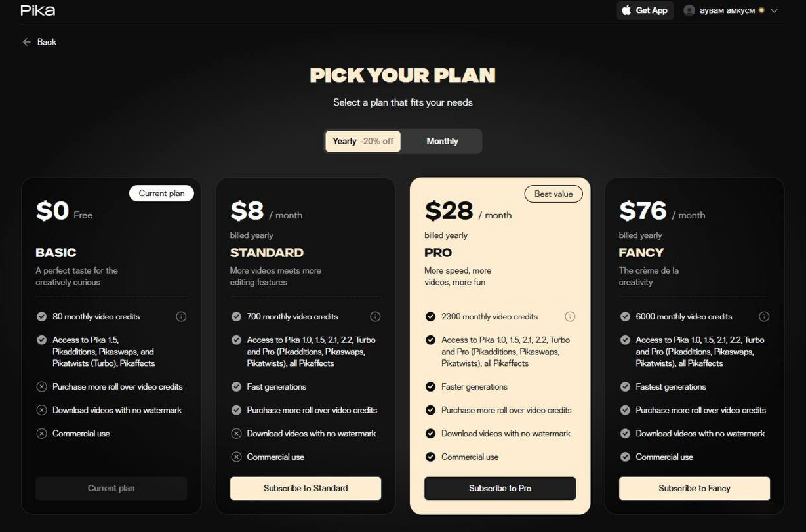Click the Get App button
The image size is (806, 532).
[645, 10]
